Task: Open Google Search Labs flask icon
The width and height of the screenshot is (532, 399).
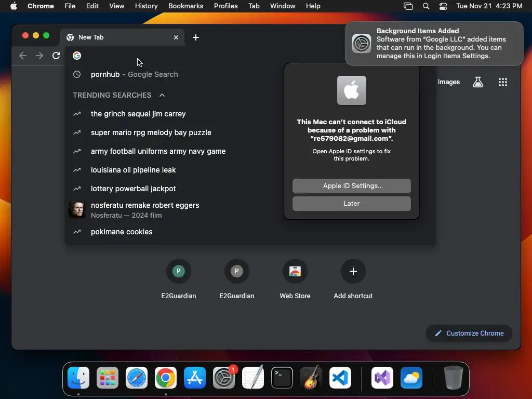Action: [478, 82]
